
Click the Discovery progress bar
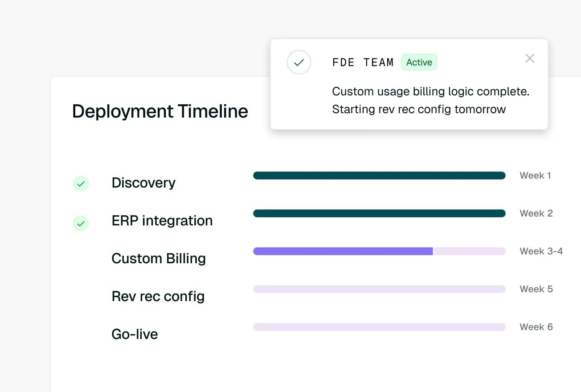[x=379, y=176]
